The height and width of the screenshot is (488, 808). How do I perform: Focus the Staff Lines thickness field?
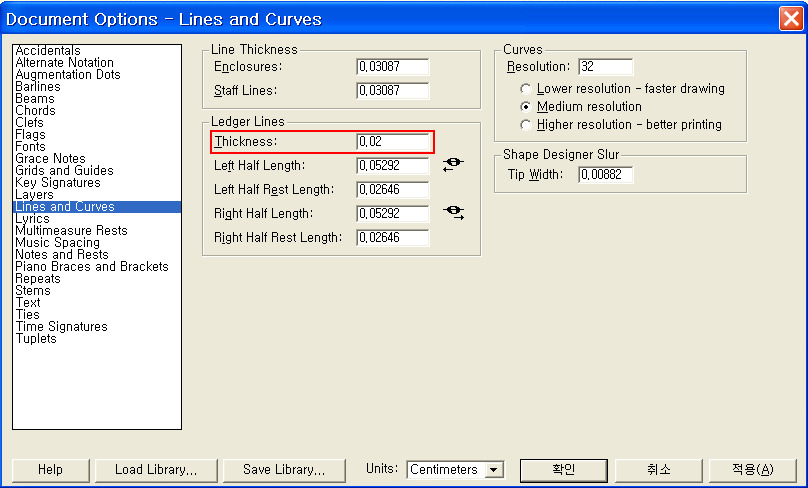(392, 91)
